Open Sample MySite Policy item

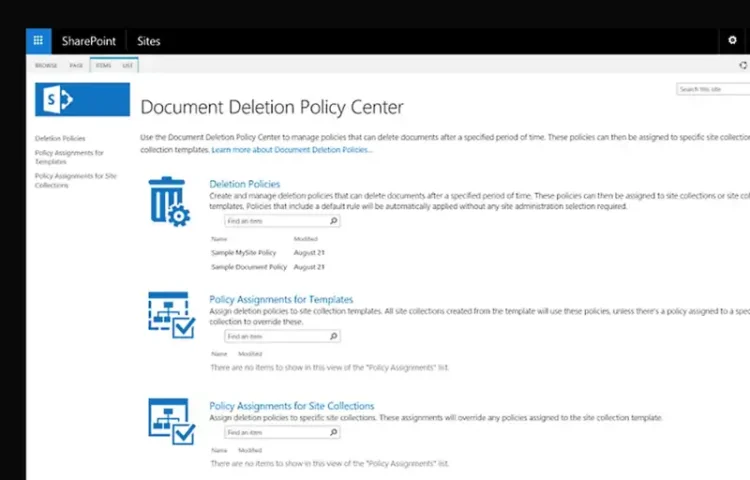point(244,252)
